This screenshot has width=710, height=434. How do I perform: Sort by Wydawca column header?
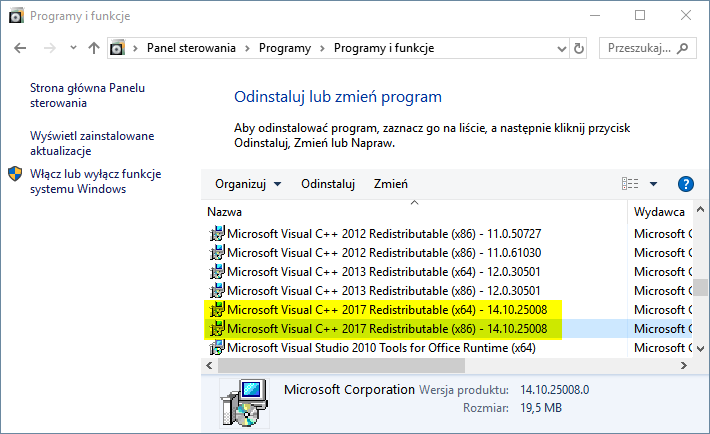tap(659, 212)
